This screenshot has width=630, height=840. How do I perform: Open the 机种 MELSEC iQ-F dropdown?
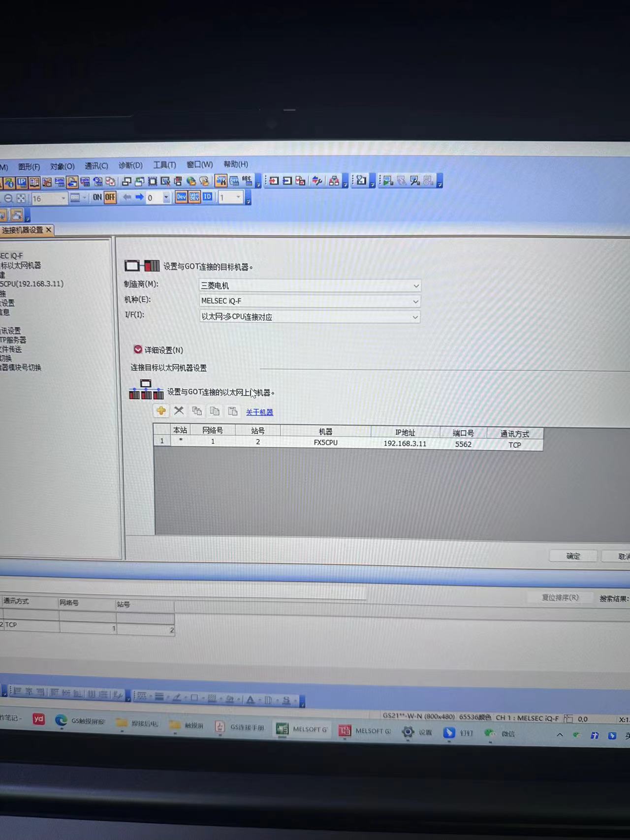pyautogui.click(x=416, y=301)
